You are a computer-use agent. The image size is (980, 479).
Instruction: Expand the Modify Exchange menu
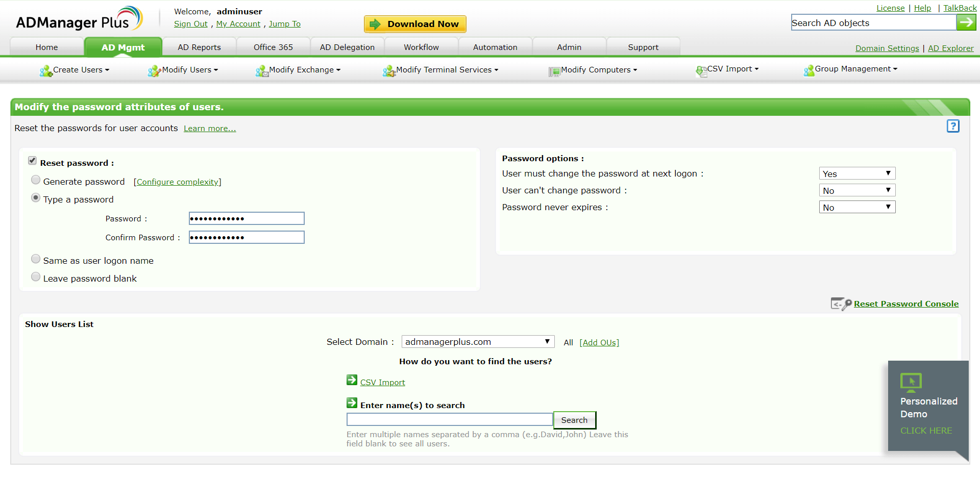[305, 70]
